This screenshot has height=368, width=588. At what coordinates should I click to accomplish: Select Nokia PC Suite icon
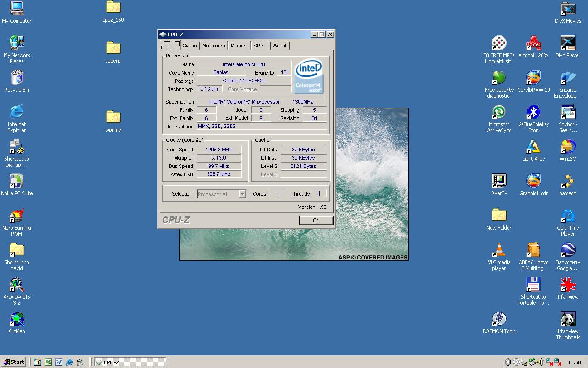(x=17, y=184)
